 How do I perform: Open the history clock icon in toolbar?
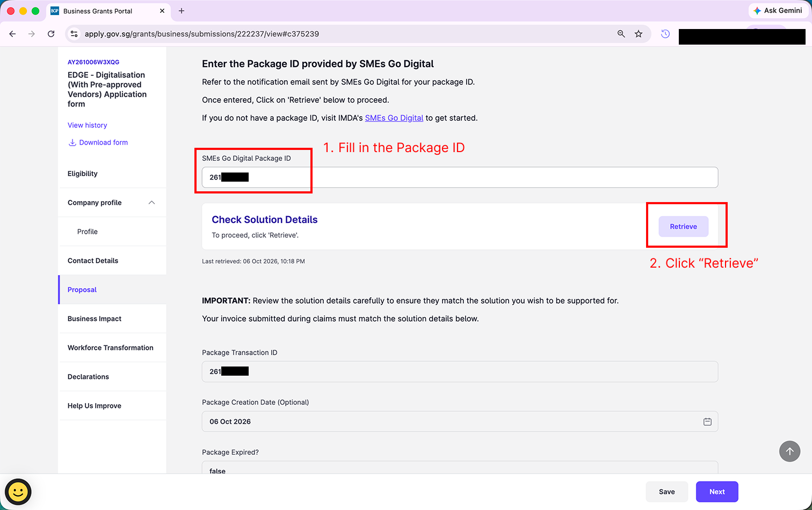(665, 34)
